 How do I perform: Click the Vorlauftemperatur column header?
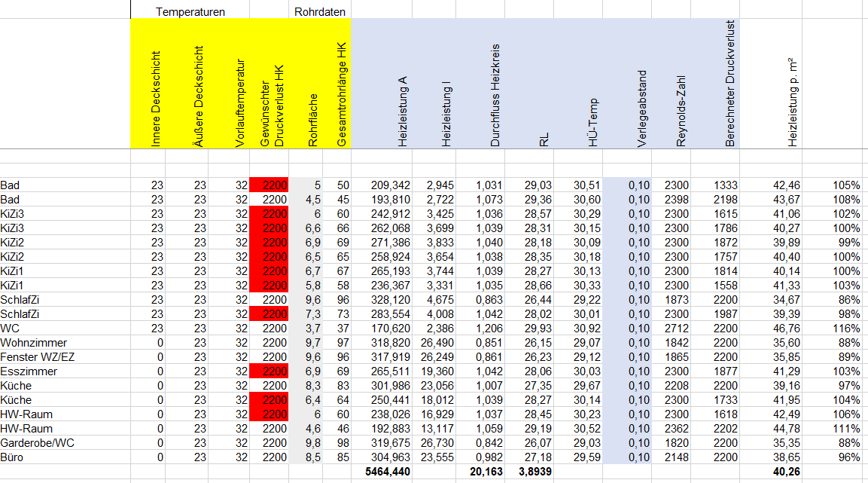tap(239, 103)
